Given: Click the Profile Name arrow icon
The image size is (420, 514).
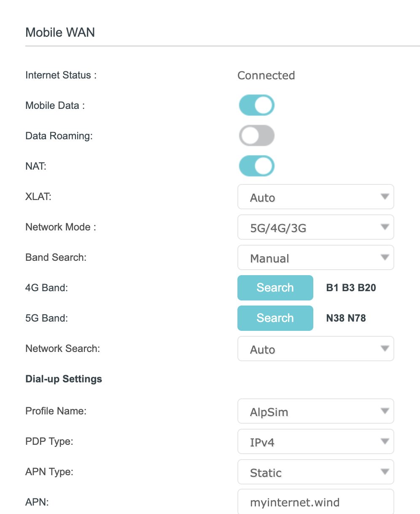Looking at the screenshot, I should tap(384, 411).
